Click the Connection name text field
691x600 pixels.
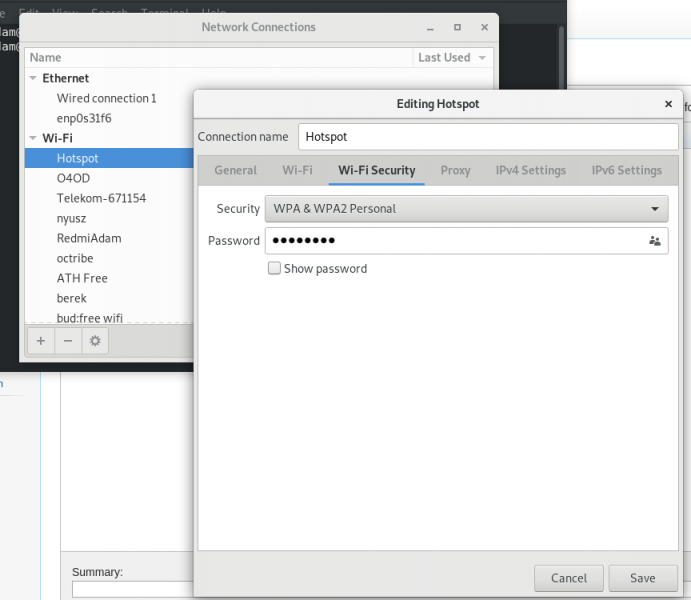coord(488,137)
